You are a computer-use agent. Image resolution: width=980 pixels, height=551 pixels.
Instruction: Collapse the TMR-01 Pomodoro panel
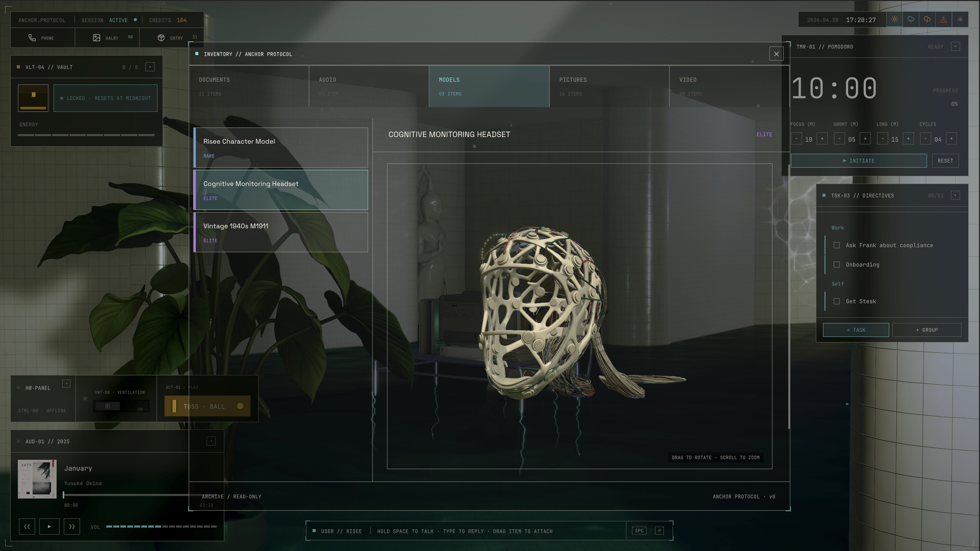[x=955, y=46]
